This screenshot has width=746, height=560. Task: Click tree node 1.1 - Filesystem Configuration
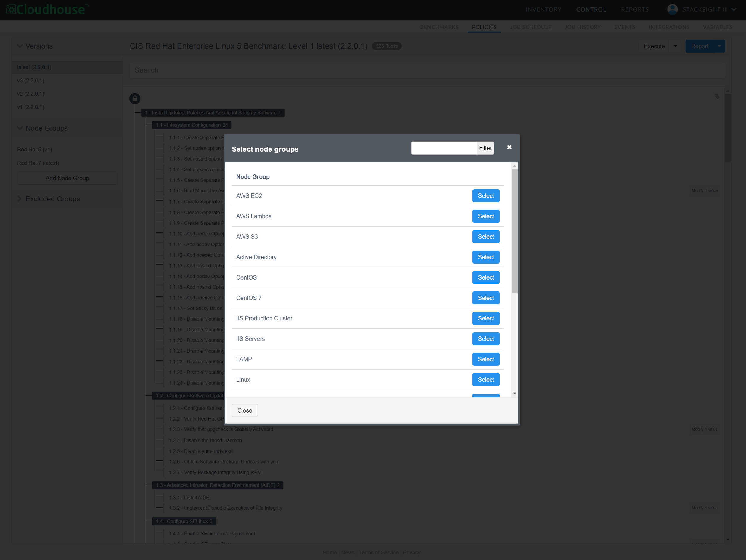coord(192,125)
